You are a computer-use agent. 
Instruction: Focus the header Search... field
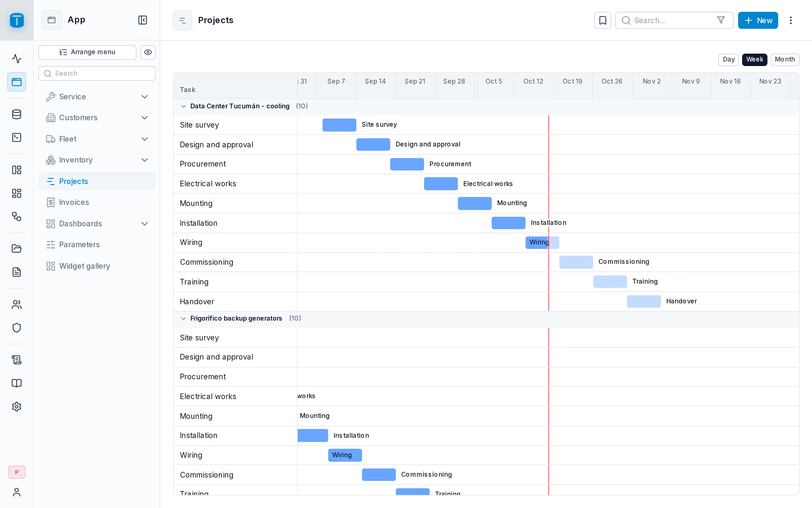click(674, 20)
